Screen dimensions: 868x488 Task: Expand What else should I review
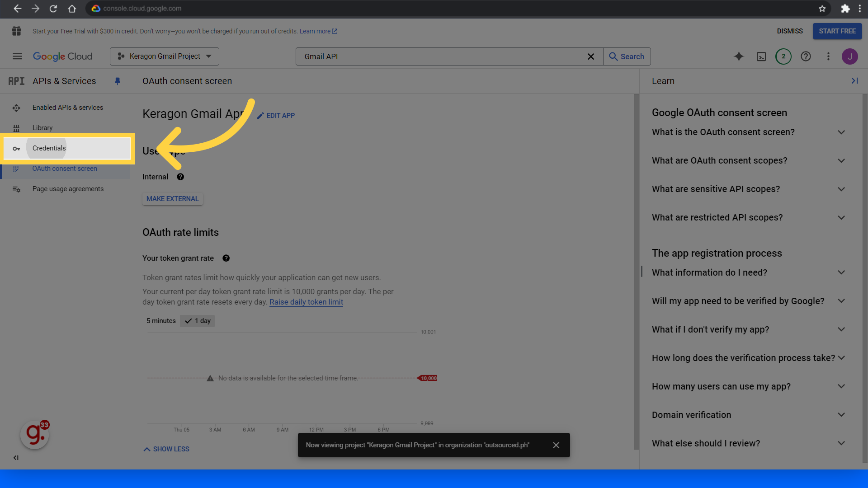coord(749,443)
